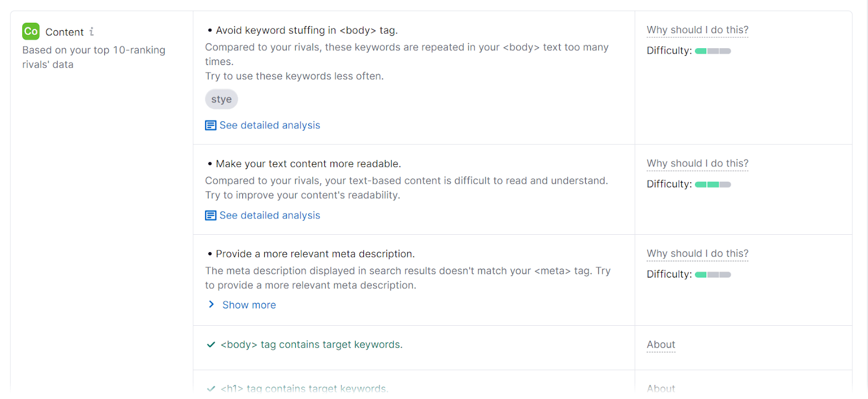Image resolution: width=868 pixels, height=399 pixels.
Task: Click the difficulty bar for readability task
Action: click(713, 184)
